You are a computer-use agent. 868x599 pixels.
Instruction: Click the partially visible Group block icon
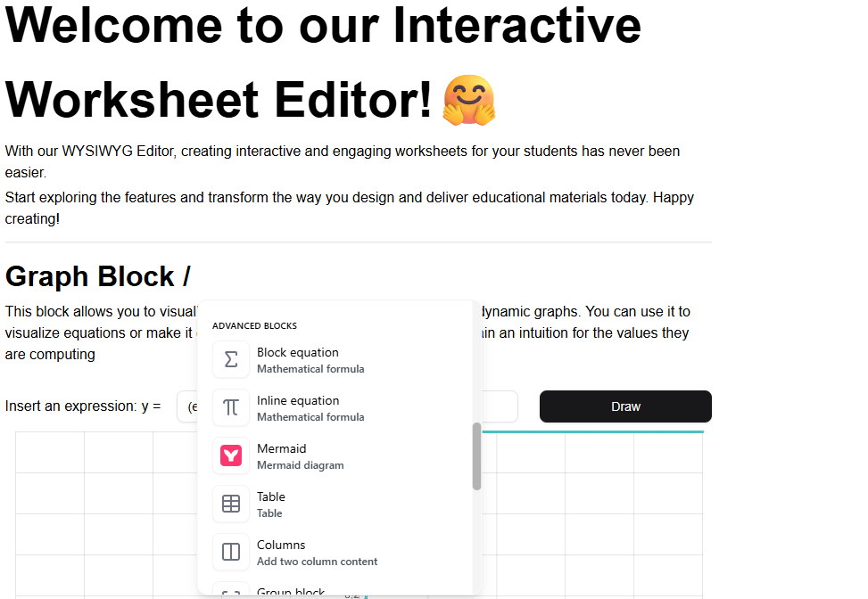pyautogui.click(x=231, y=591)
